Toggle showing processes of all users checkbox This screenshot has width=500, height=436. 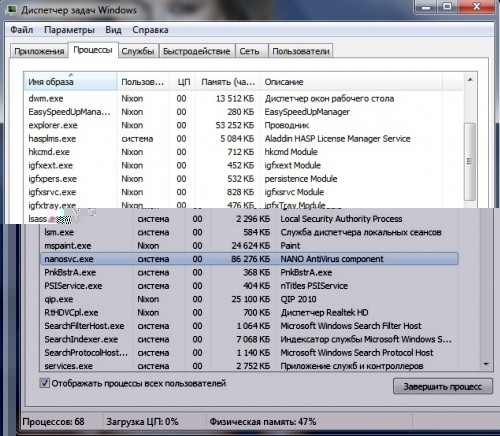pos(45,383)
